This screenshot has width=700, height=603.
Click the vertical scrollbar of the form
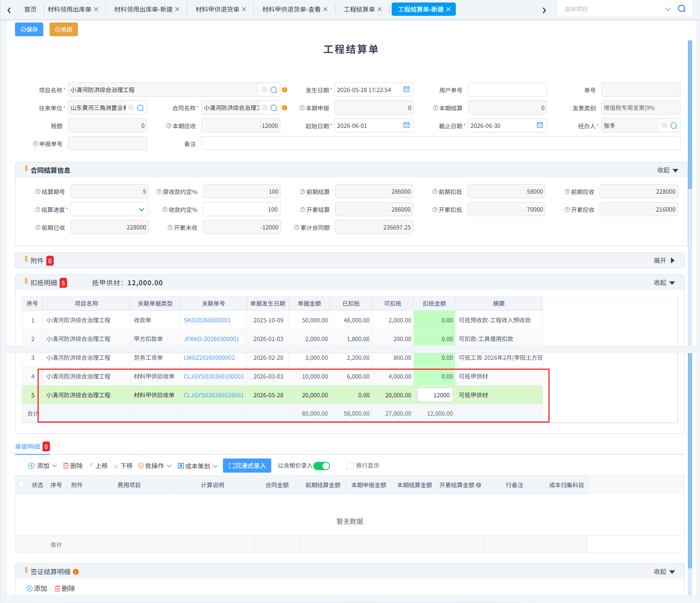coord(690,115)
